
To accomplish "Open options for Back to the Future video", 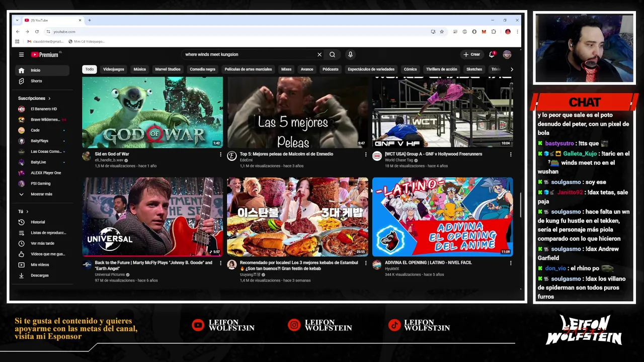I will click(220, 263).
